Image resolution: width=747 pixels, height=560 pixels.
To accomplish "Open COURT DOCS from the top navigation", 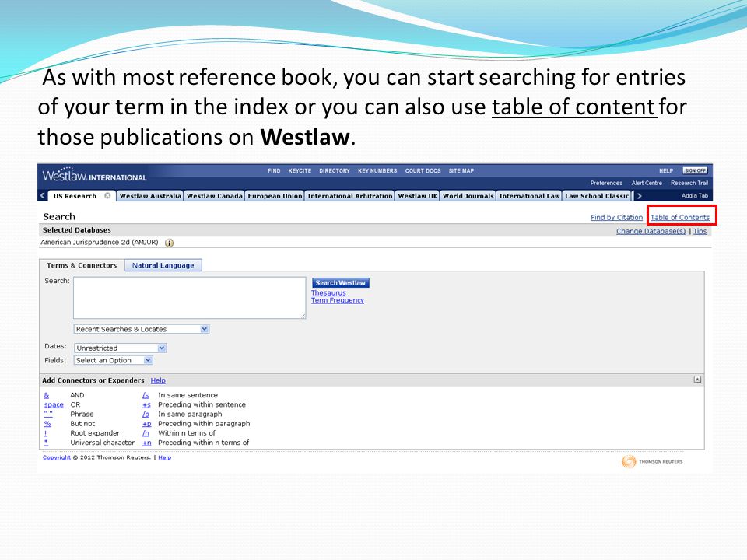I will point(423,170).
